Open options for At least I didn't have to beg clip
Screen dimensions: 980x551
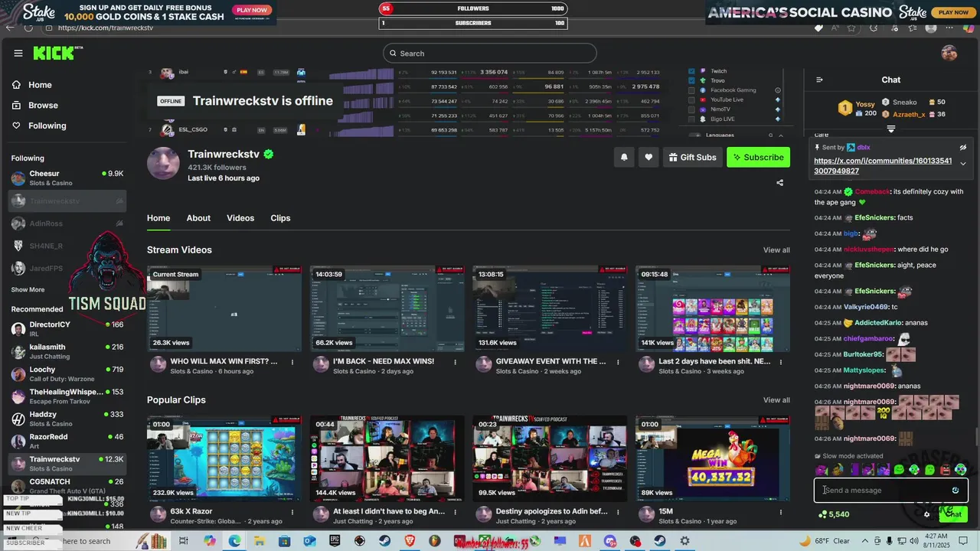point(455,512)
